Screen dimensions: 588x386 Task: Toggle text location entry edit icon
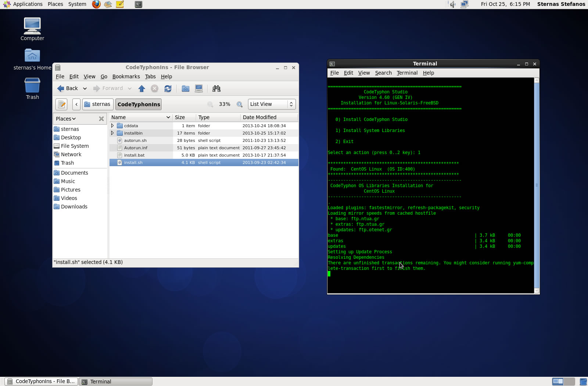click(x=62, y=104)
